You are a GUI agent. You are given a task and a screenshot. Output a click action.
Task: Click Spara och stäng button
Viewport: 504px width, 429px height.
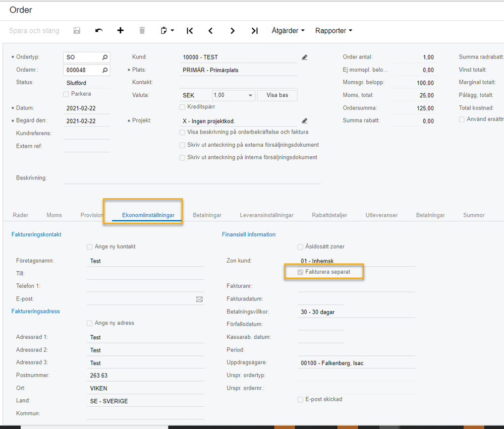pyautogui.click(x=34, y=31)
